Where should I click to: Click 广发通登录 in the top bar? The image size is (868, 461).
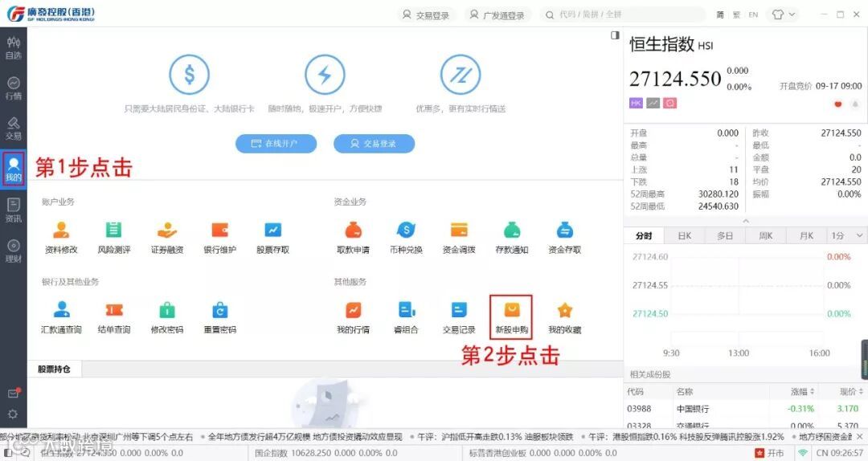497,15
